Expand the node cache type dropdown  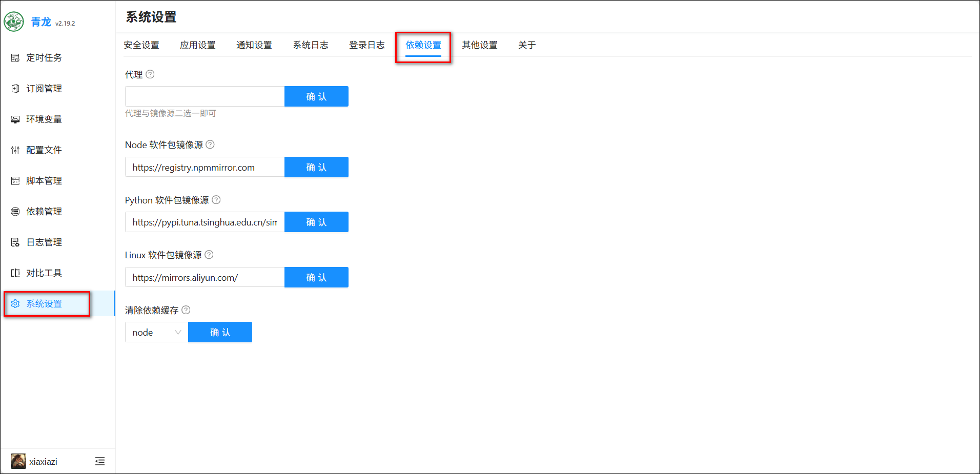(x=156, y=332)
